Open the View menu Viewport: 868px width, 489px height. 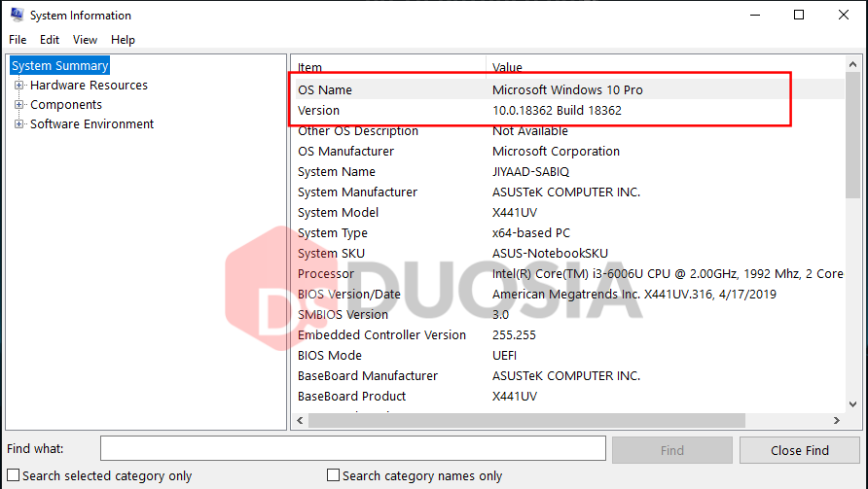coord(85,40)
